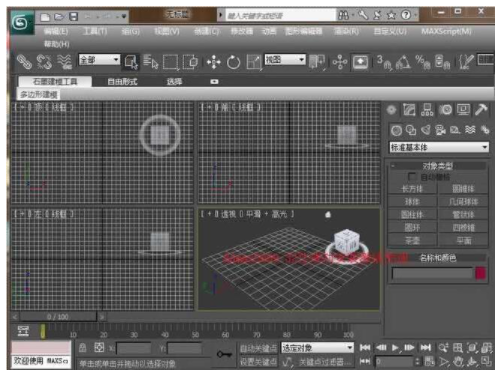Click the Edit Named Selection Sets icon
The height and width of the screenshot is (380, 502).
466,62
